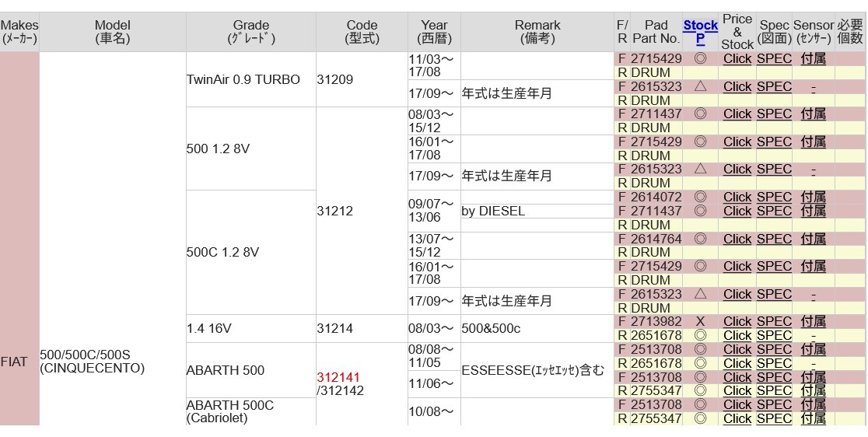Open Click link in pad 2614764 row

click(x=737, y=239)
